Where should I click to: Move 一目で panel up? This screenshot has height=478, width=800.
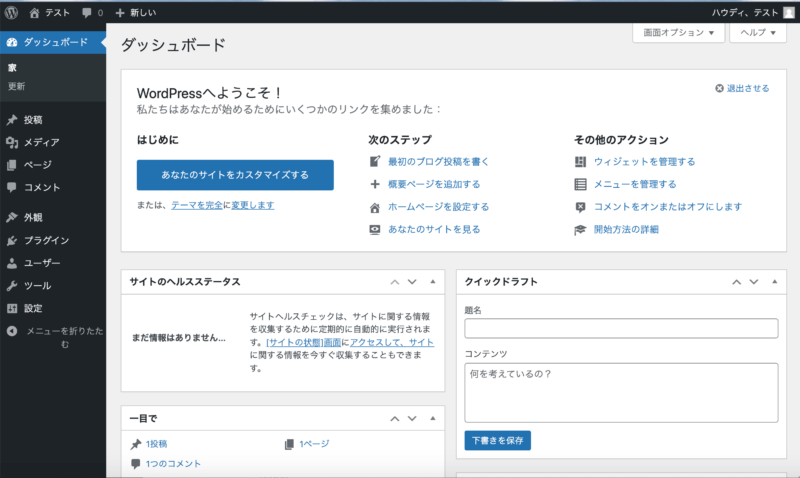click(395, 419)
